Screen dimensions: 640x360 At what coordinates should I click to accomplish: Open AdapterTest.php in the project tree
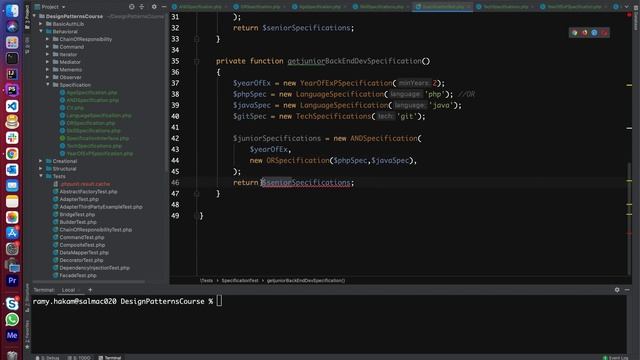pyautogui.click(x=79, y=199)
